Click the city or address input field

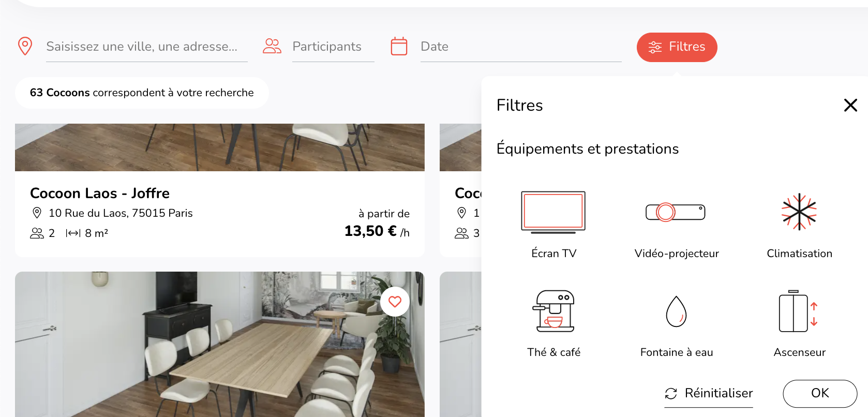pyautogui.click(x=146, y=47)
